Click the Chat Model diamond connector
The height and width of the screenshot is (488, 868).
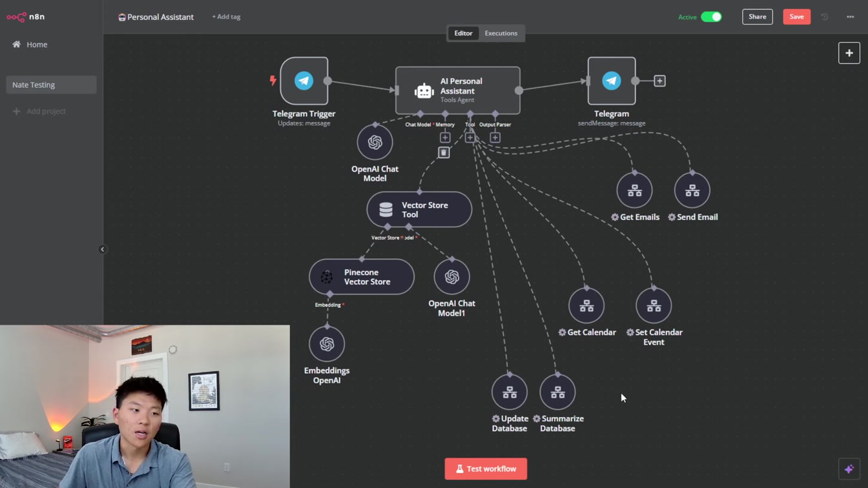420,114
